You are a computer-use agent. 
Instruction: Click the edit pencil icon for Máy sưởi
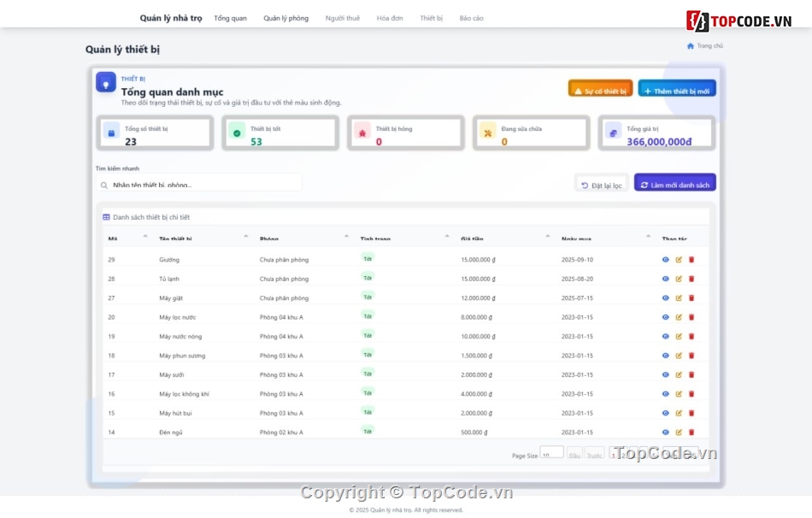tap(678, 374)
